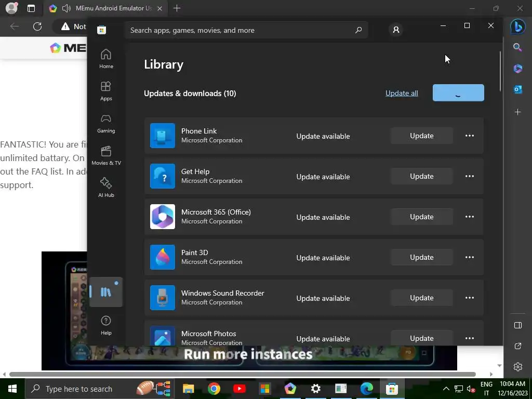The image size is (532, 399).
Task: Click the Phone Link app icon
Action: pos(163,136)
